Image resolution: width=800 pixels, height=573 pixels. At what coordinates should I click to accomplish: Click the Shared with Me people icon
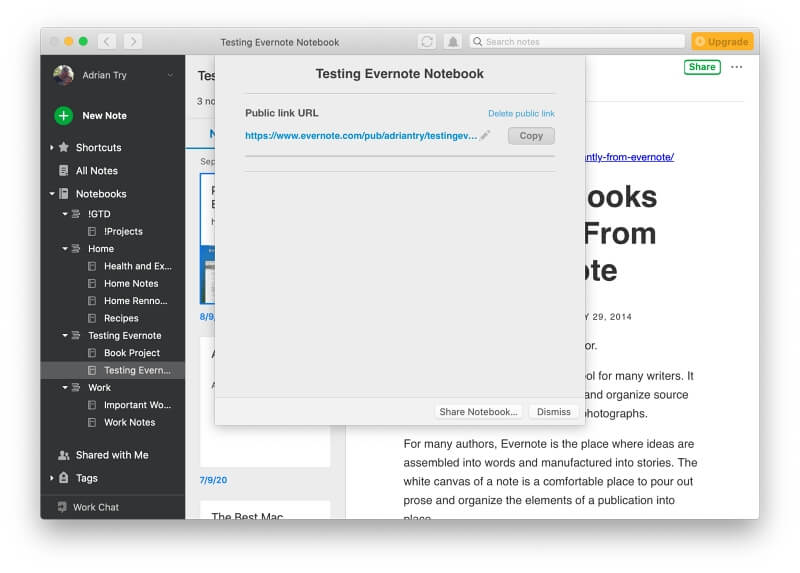(x=64, y=455)
